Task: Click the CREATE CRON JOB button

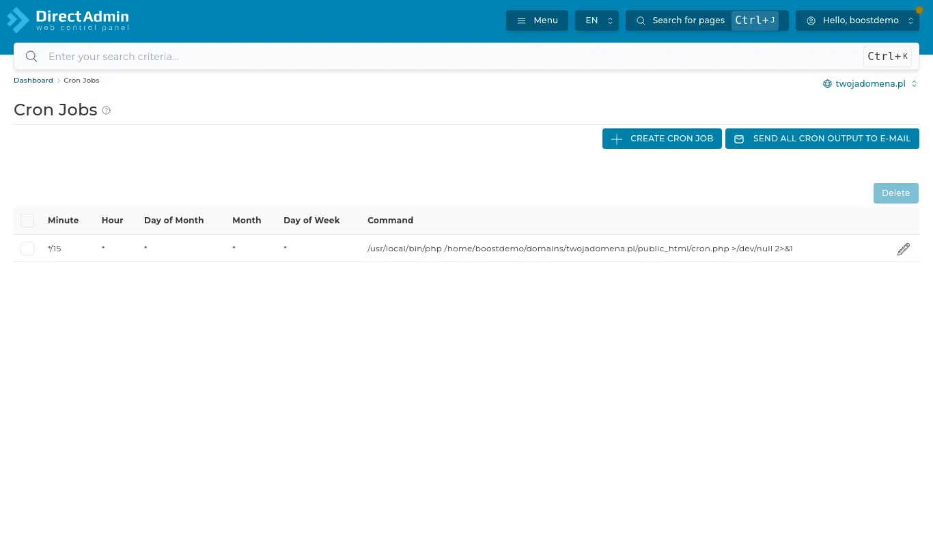Action: [x=662, y=139]
